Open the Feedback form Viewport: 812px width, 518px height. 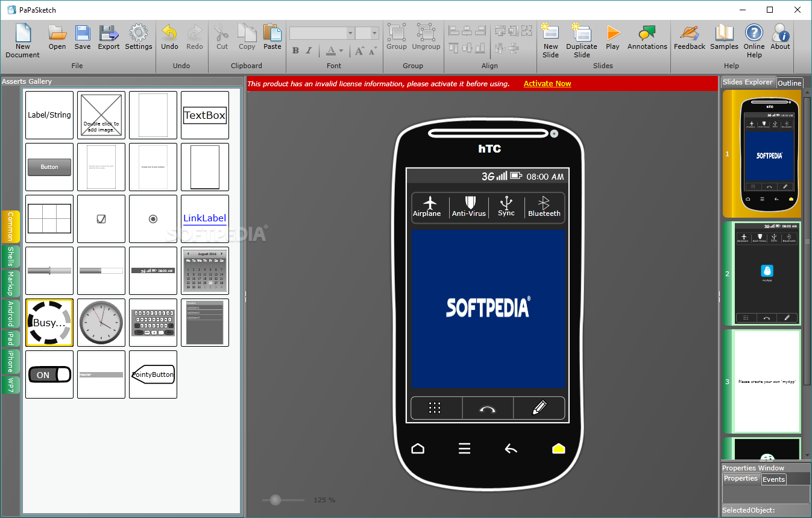(690, 37)
